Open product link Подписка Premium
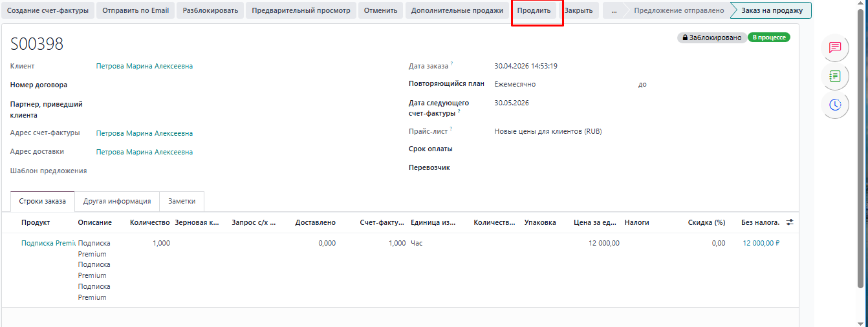 (x=49, y=243)
